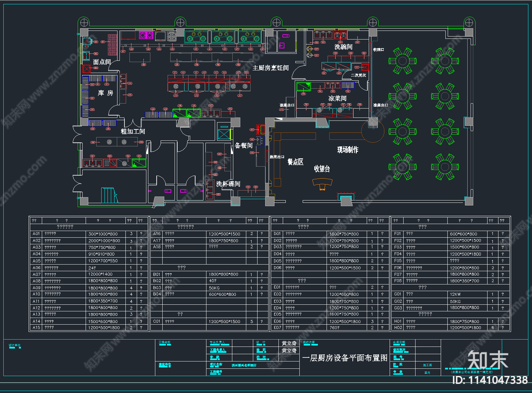Select the 1500*600*800 cell in row F03
The height and width of the screenshot is (393, 532).
pos(465,247)
